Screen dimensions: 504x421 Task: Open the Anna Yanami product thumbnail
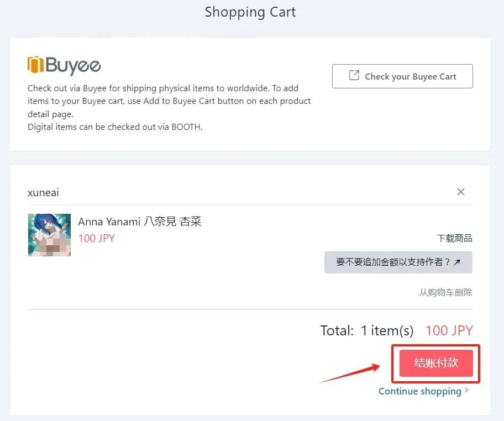(x=49, y=235)
